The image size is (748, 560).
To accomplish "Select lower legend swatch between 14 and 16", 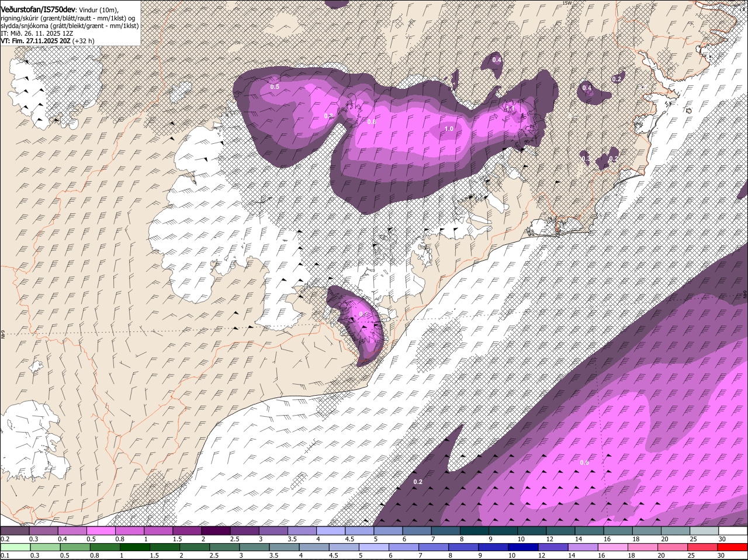I will pos(583,548).
